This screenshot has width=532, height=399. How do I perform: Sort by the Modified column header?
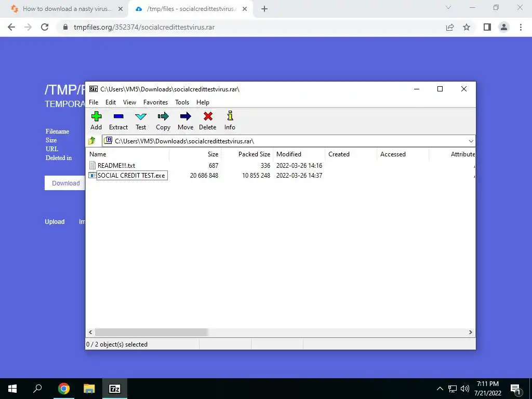tap(299, 154)
